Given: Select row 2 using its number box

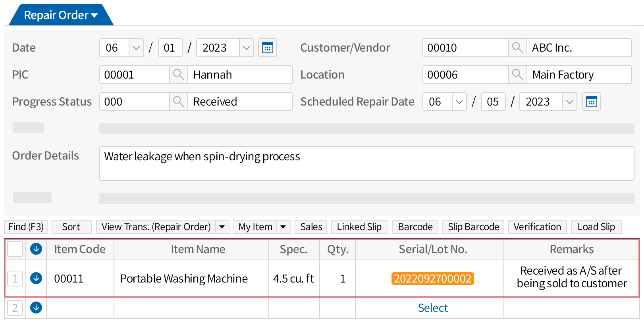Looking at the screenshot, I should [15, 308].
